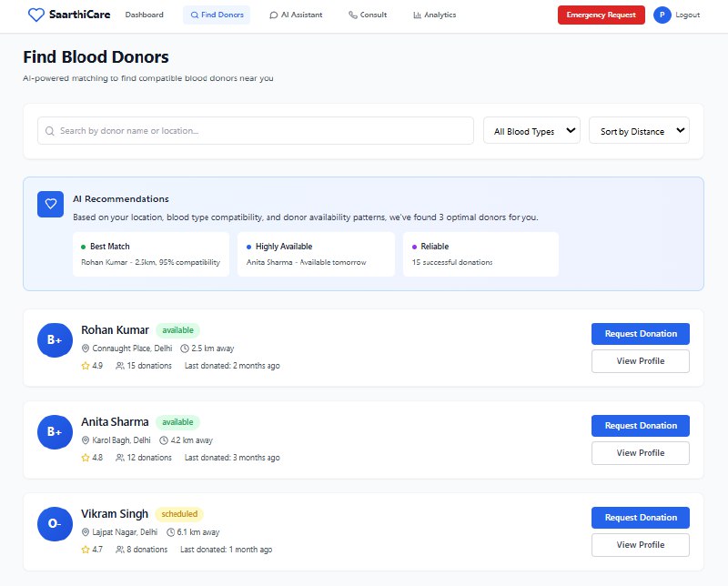This screenshot has height=586, width=728.
Task: Click the AI Recommendations heading text
Action: click(x=121, y=198)
